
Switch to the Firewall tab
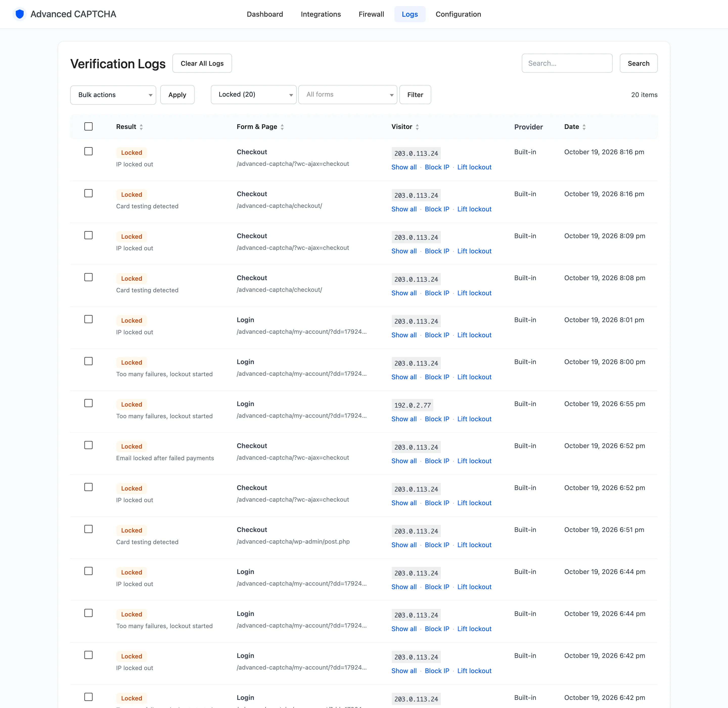click(371, 14)
